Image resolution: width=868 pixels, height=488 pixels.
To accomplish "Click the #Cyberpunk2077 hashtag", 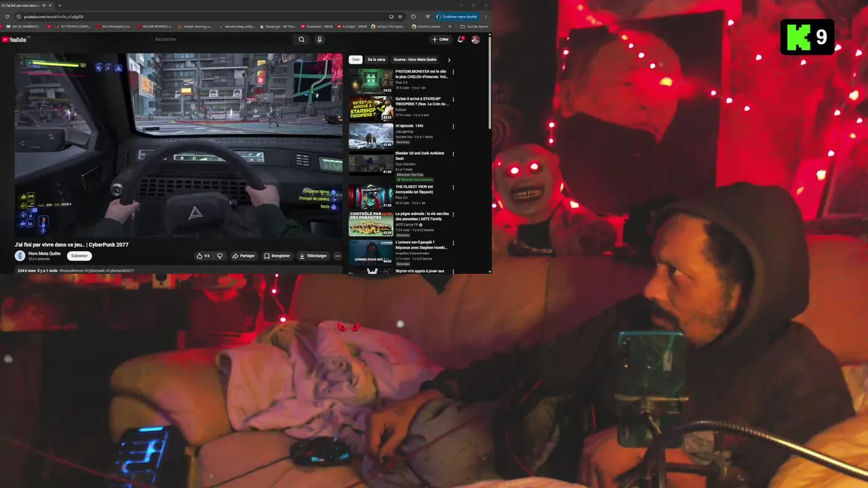I will click(120, 270).
